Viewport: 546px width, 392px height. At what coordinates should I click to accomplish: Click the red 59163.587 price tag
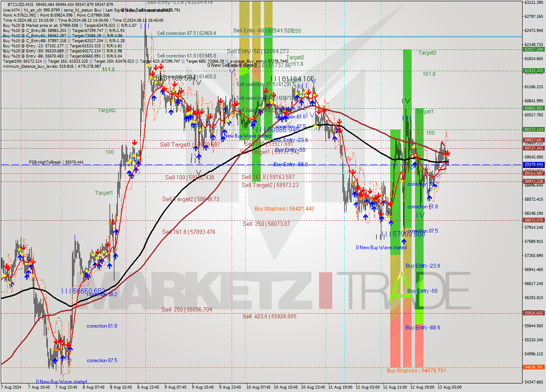(x=534, y=173)
